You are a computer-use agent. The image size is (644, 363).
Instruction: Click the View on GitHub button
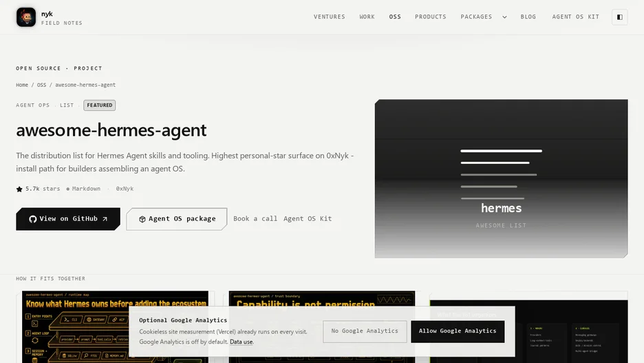(68, 219)
